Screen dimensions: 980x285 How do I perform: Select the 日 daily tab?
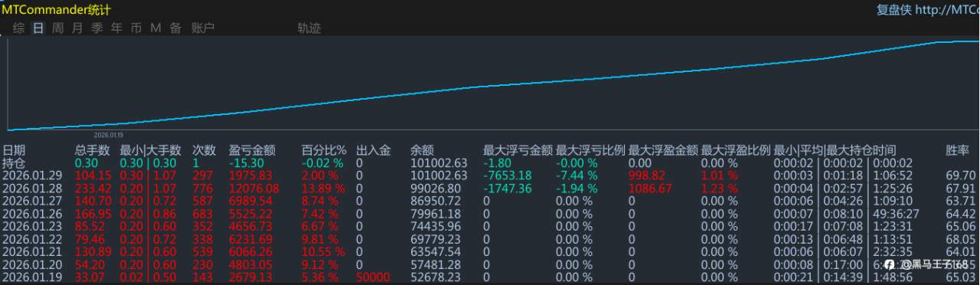point(38,28)
